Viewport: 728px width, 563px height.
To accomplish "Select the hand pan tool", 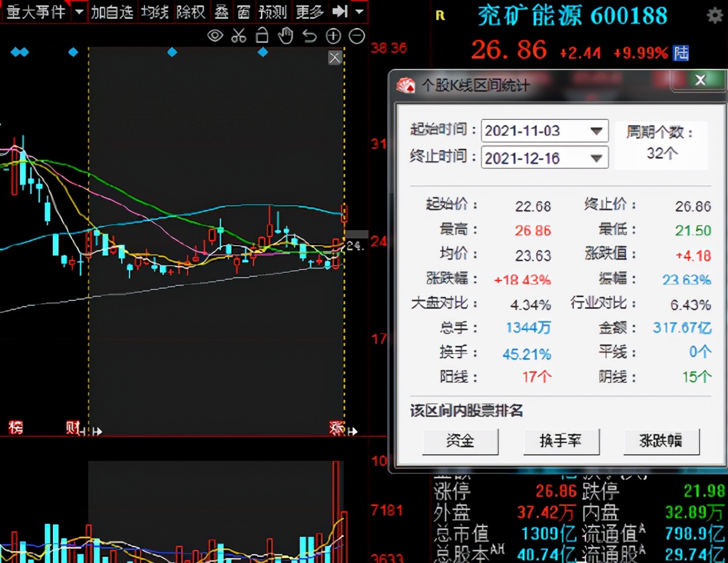I will tap(286, 36).
